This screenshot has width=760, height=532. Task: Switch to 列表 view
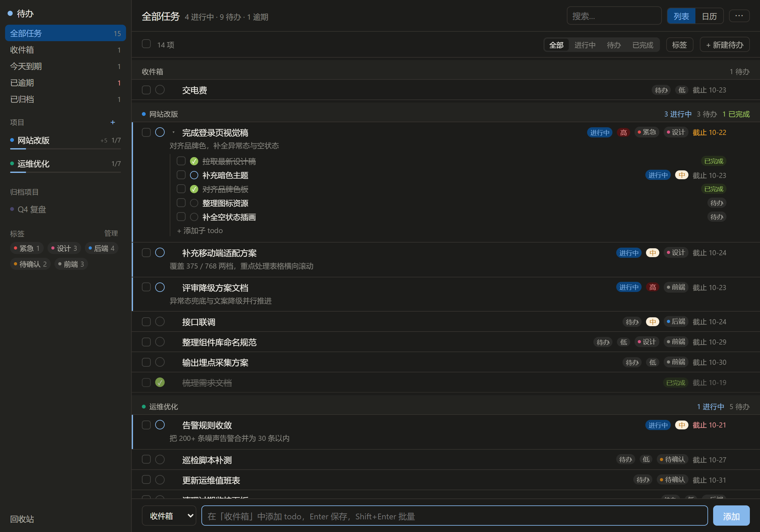681,16
